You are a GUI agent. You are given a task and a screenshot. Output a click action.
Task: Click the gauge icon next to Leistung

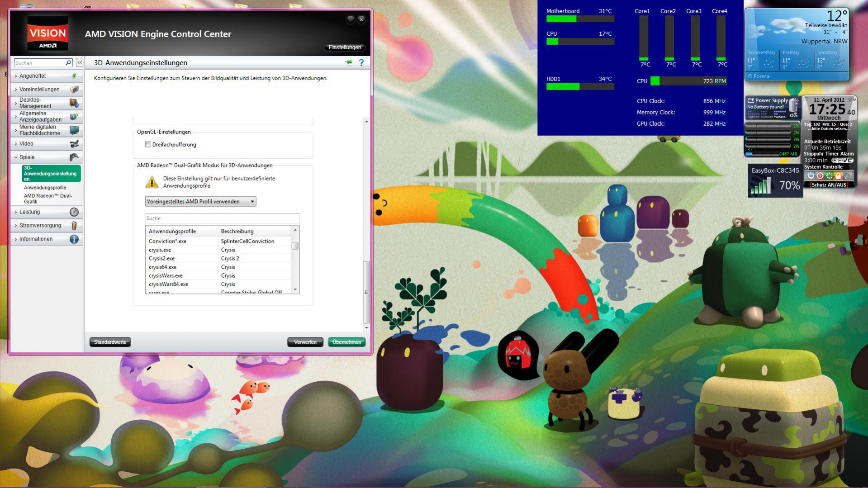tap(74, 212)
